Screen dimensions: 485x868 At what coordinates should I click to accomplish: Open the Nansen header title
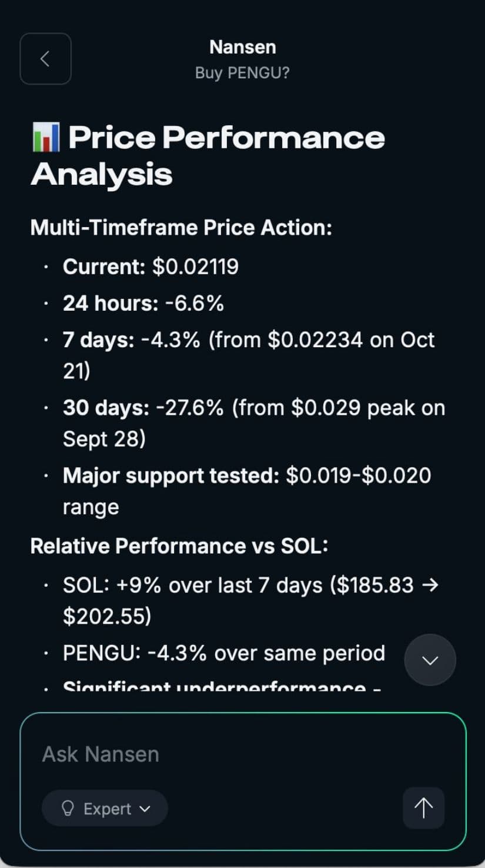coord(242,46)
